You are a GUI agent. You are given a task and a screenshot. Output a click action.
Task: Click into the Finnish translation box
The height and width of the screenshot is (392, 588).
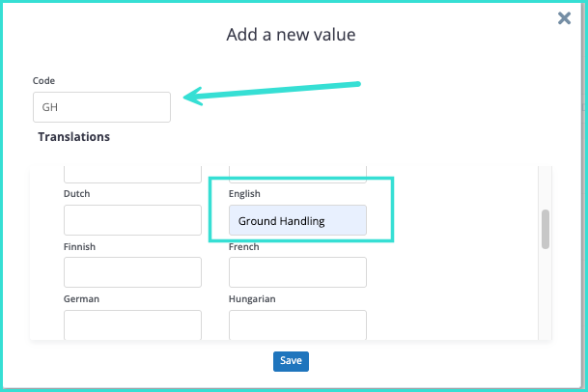pos(132,273)
